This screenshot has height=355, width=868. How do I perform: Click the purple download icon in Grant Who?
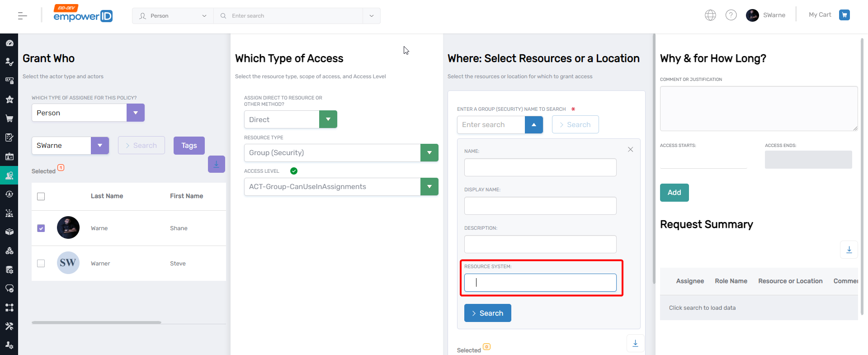click(x=217, y=164)
